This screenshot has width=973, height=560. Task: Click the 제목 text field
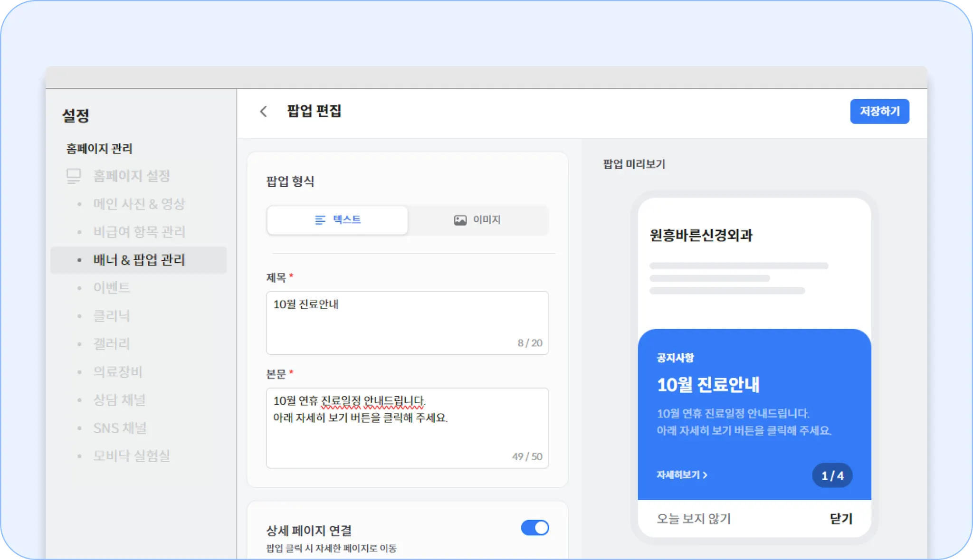407,323
